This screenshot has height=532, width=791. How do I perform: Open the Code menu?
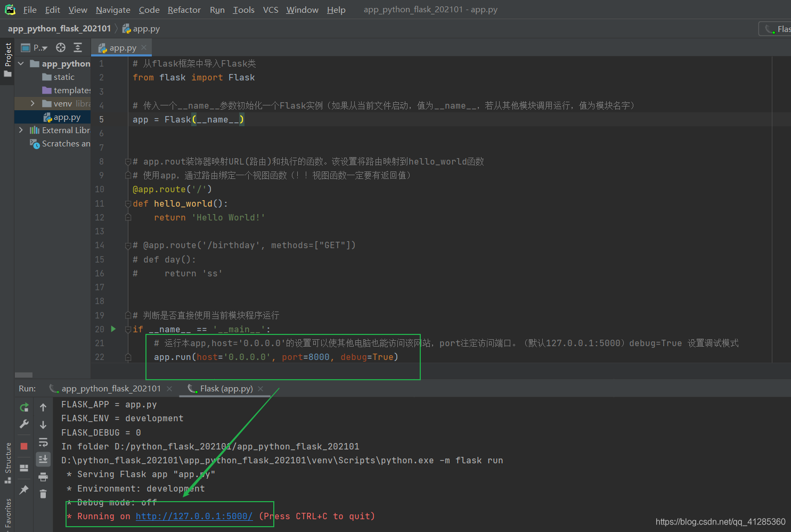pos(149,10)
